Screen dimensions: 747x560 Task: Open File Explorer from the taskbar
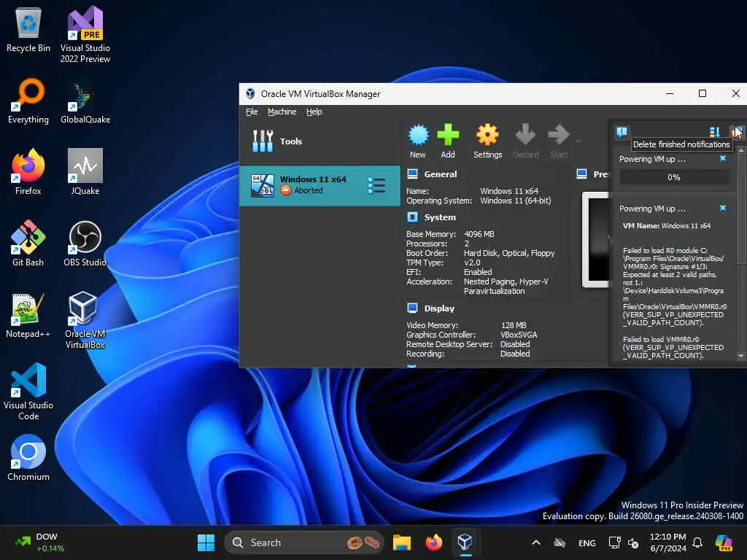point(402,542)
